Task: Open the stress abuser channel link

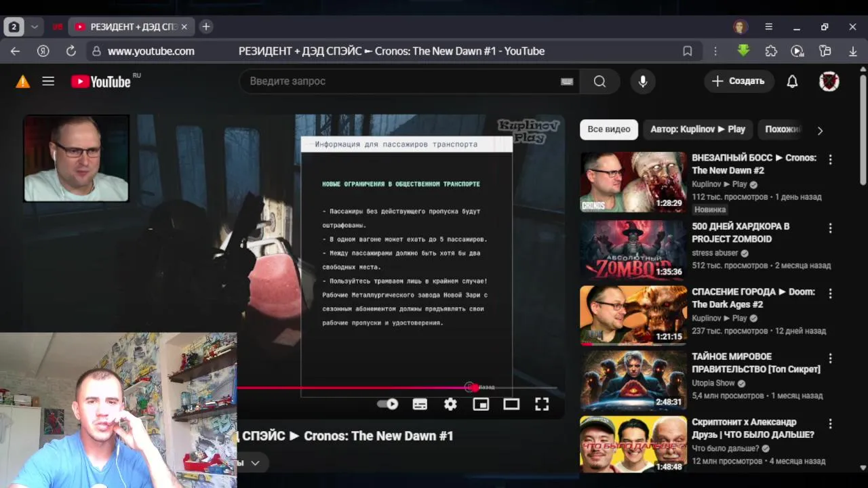Action: pos(715,253)
